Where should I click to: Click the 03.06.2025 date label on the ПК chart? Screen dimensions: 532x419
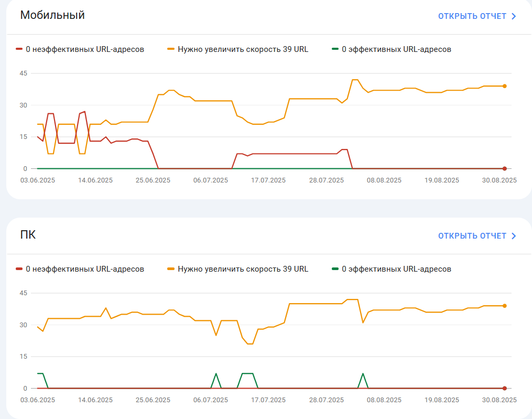click(x=38, y=400)
